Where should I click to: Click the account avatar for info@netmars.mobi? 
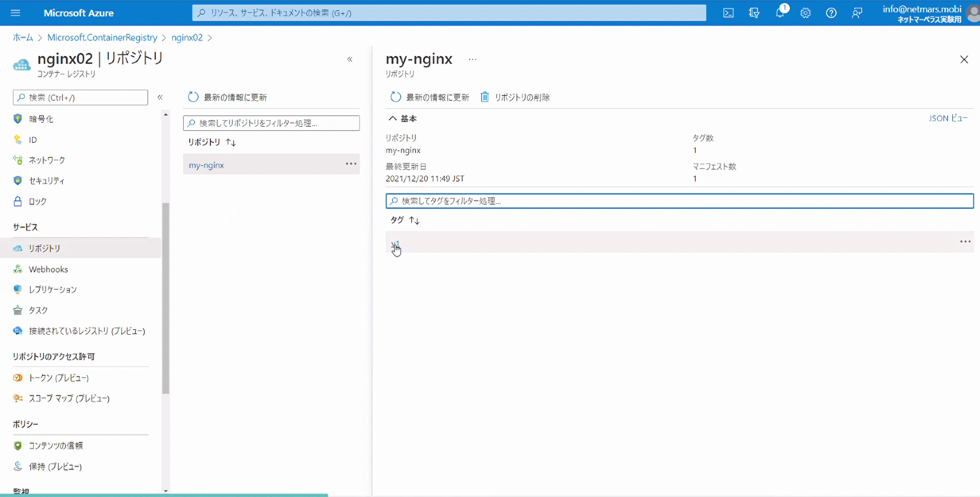(x=973, y=13)
